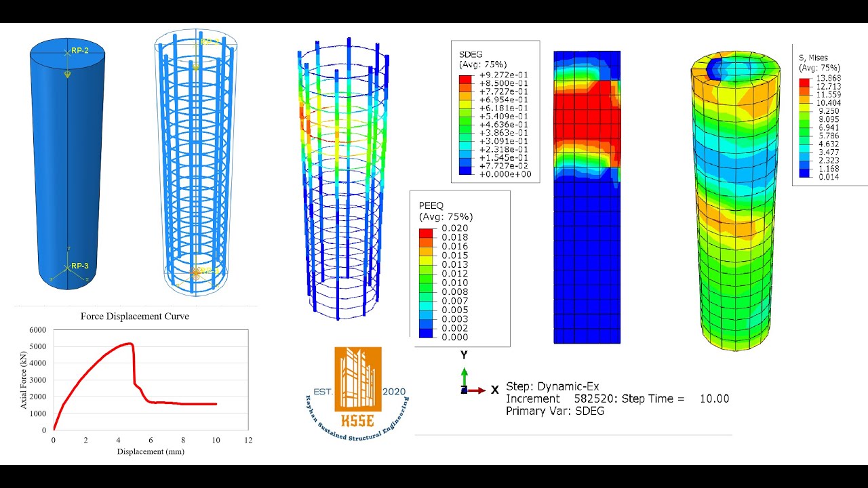Screen dimensions: 868x488
Task: Click the 12 tick on the displacement axis
Action: (x=248, y=440)
